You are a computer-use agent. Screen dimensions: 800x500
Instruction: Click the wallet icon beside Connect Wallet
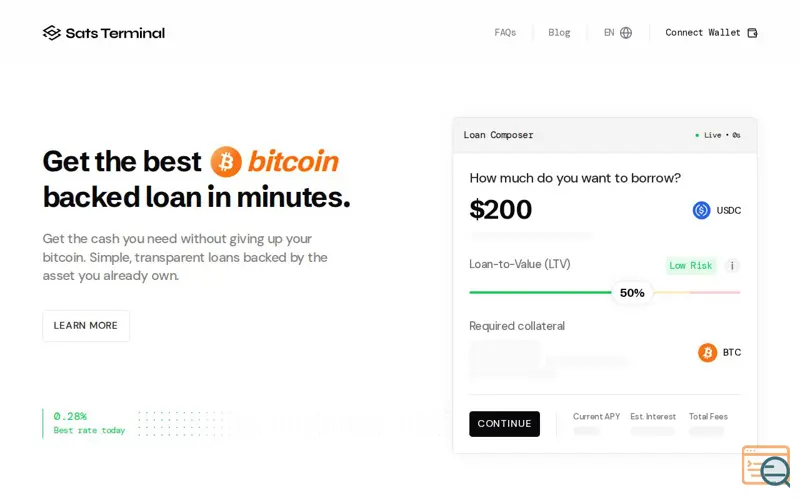point(752,33)
